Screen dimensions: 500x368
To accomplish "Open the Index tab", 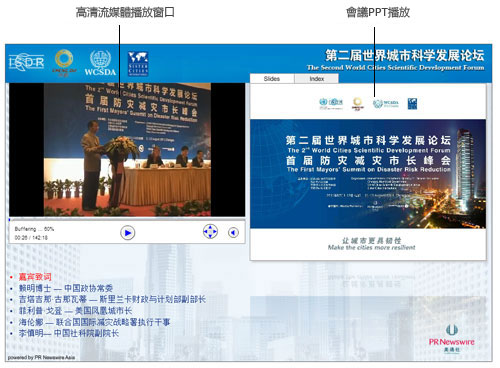I will pos(317,79).
